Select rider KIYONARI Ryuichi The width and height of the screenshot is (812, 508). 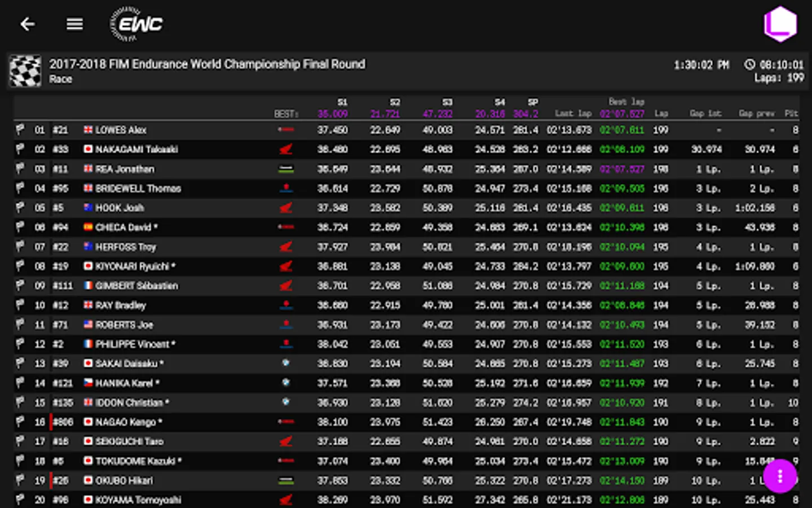(x=135, y=266)
